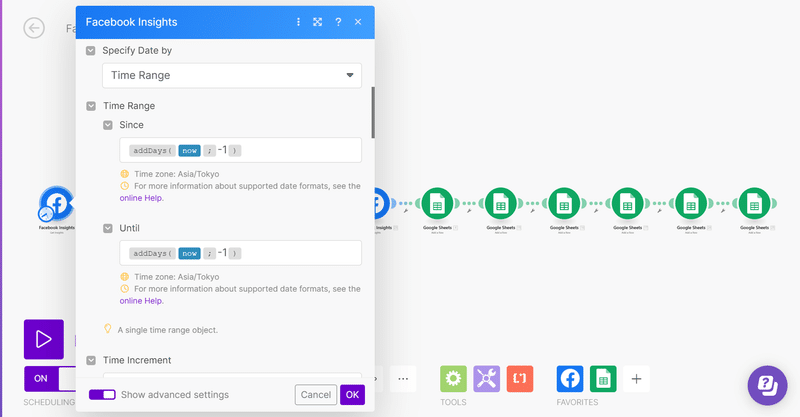
Task: Select the fourth Google Sheets module in the chain
Action: click(628, 204)
